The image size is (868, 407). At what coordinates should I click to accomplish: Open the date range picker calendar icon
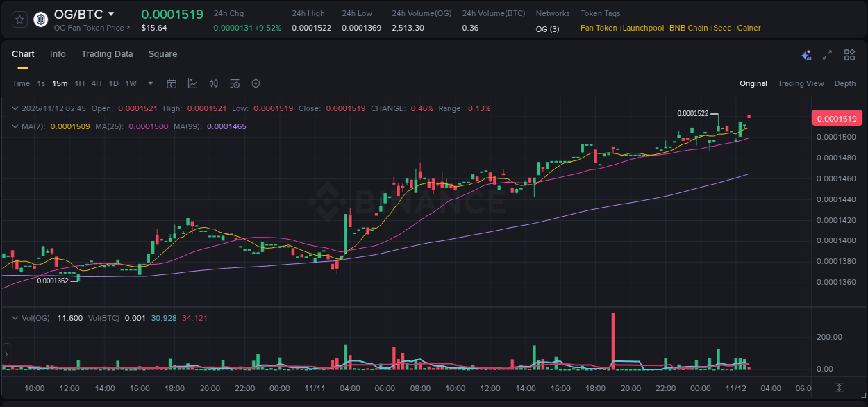(x=172, y=83)
